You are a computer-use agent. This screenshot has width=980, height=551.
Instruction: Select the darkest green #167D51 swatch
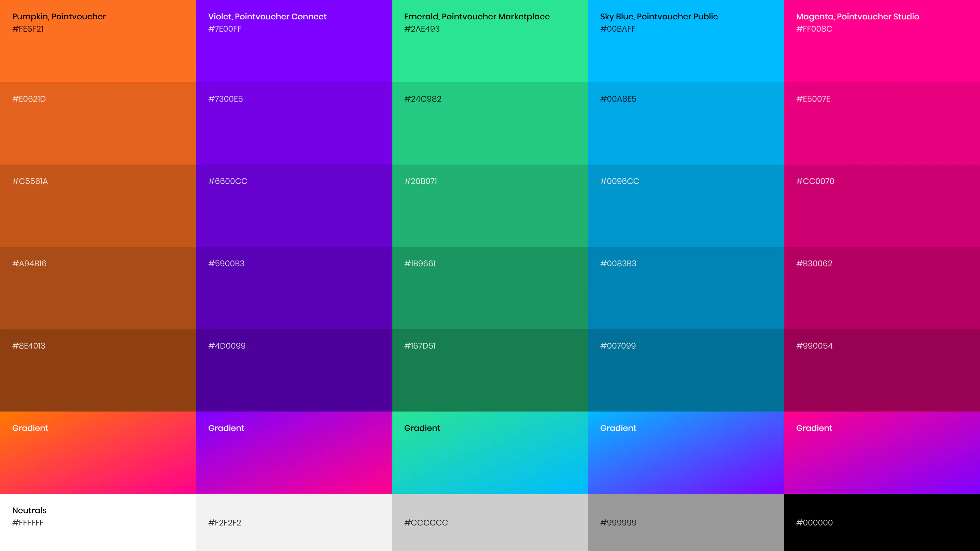click(490, 370)
